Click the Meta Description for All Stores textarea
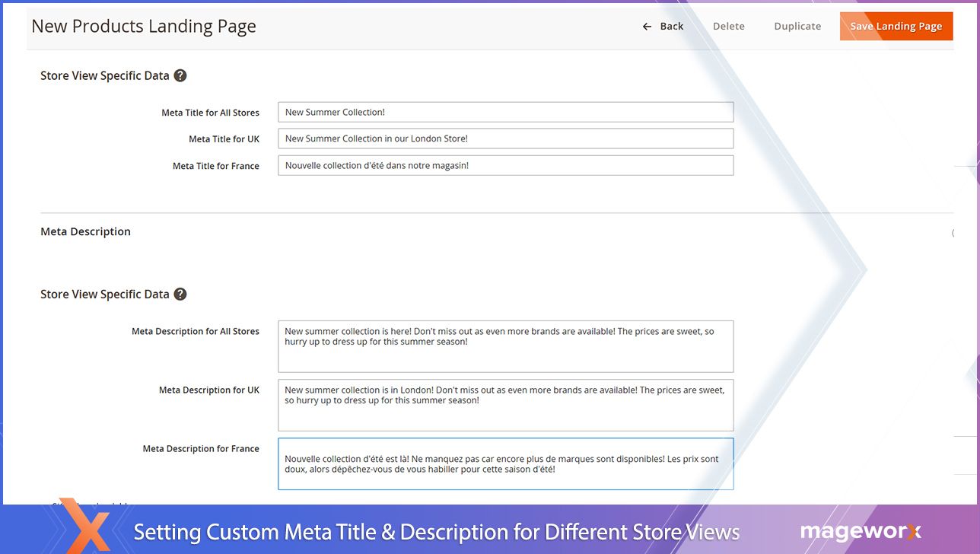 [505, 345]
